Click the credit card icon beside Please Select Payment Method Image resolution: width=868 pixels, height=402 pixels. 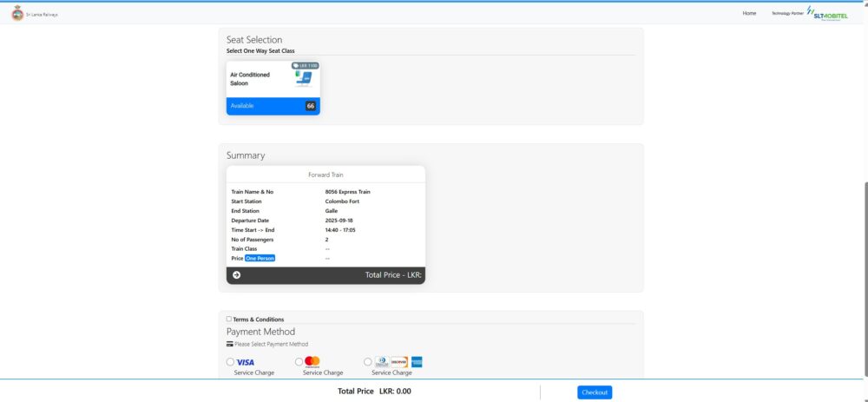[230, 344]
